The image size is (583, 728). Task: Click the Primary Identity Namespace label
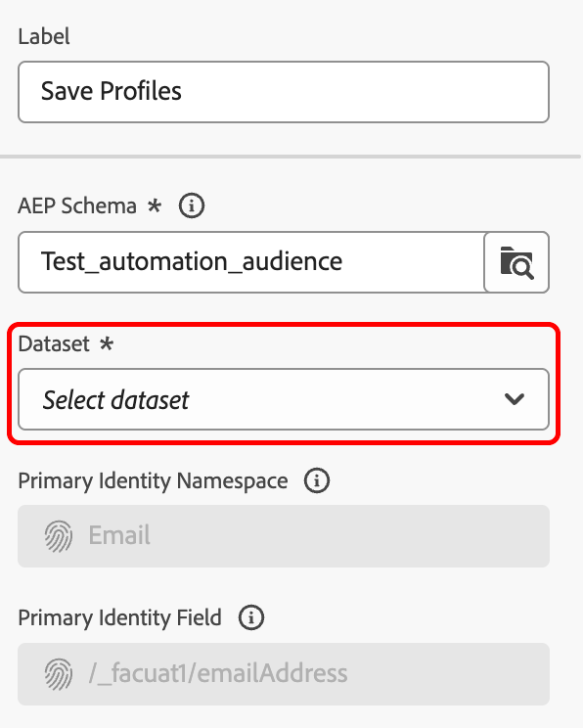[x=154, y=481]
